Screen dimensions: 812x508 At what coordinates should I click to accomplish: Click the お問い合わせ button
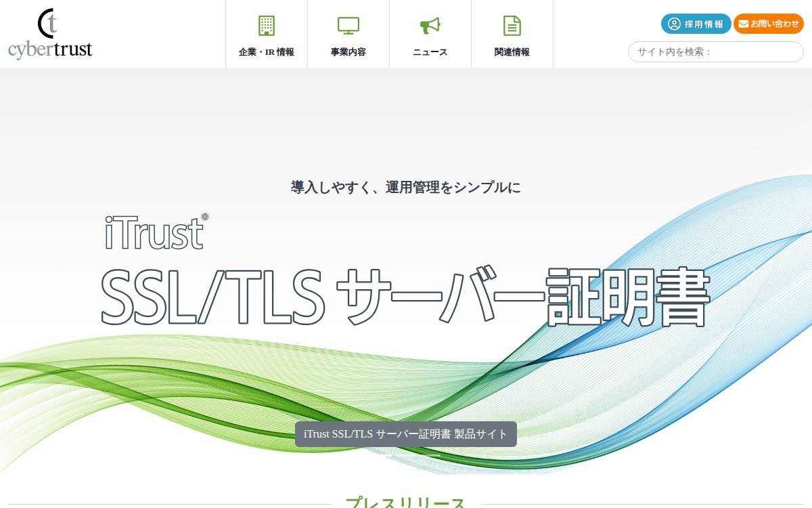click(769, 24)
